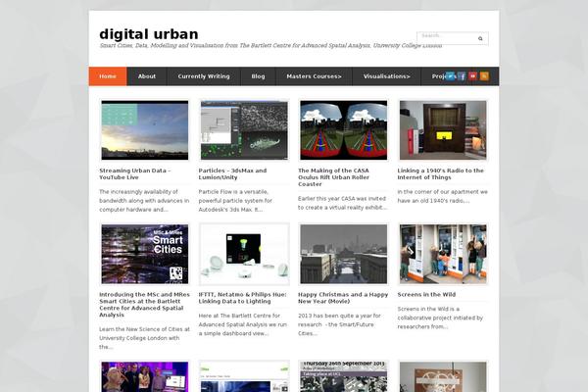
Task: Open the Currently Writing menu item
Action: pos(204,76)
